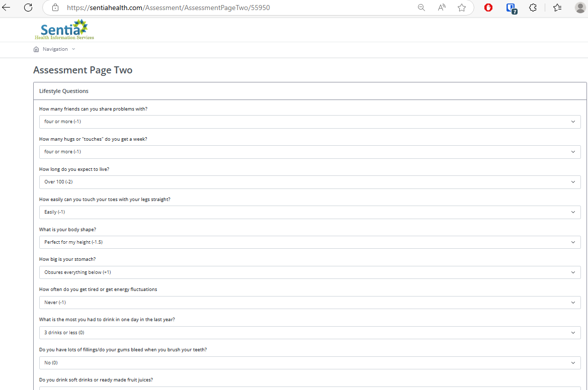The width and height of the screenshot is (588, 390).
Task: Open the read aloud icon in address bar
Action: [442, 8]
